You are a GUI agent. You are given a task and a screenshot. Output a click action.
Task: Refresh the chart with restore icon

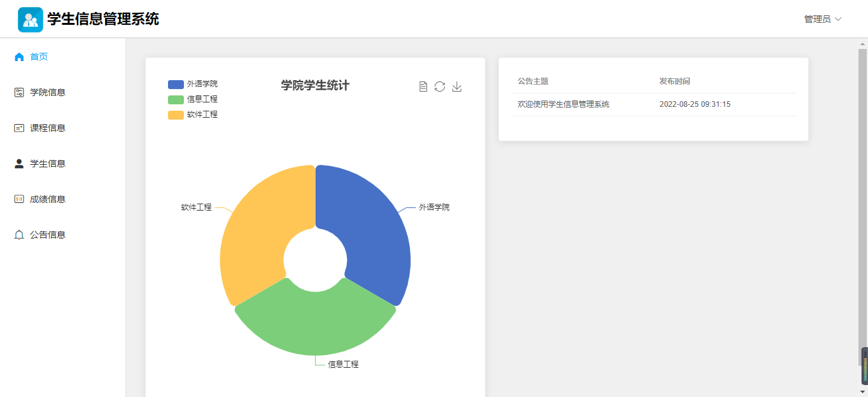[440, 87]
